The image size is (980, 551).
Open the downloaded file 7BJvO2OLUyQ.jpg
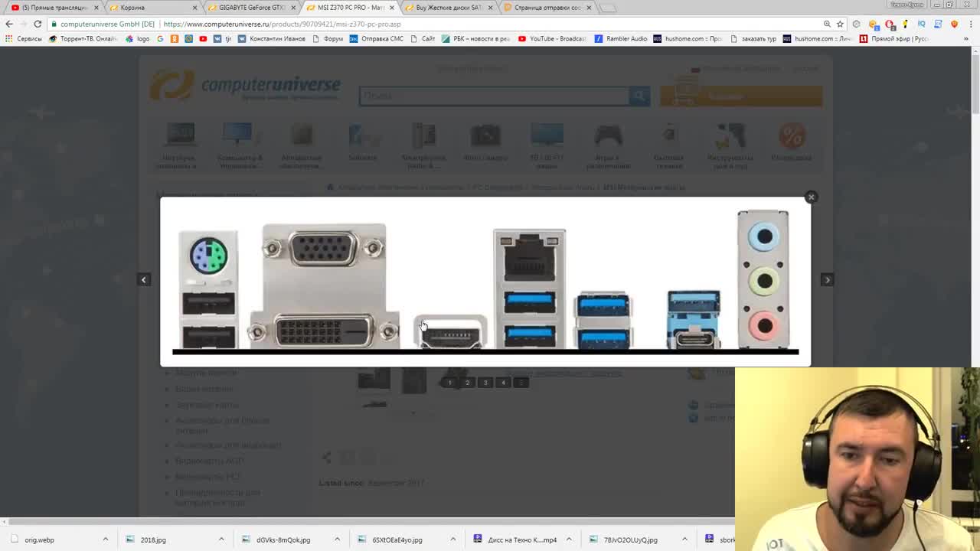(624, 540)
